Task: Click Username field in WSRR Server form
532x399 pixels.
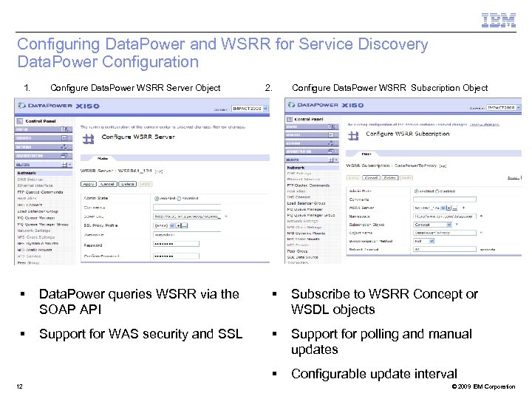Action: coord(187,234)
